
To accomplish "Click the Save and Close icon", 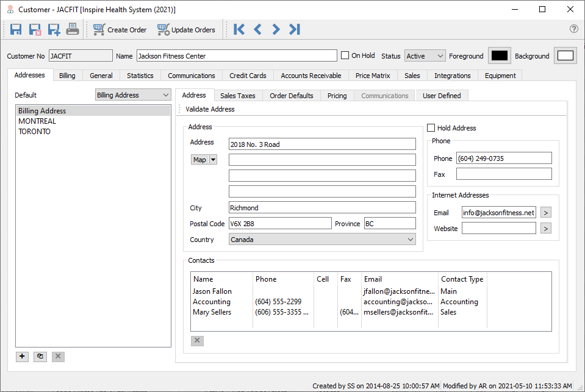I will click(x=35, y=29).
